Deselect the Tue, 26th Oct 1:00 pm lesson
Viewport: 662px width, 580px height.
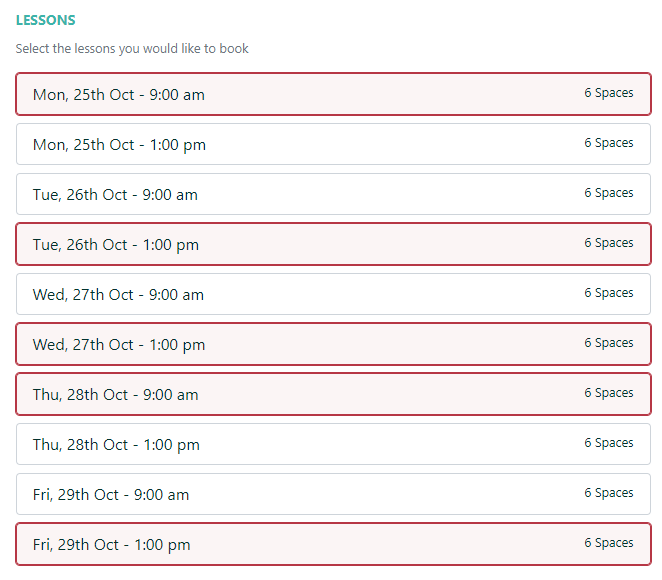click(x=333, y=244)
